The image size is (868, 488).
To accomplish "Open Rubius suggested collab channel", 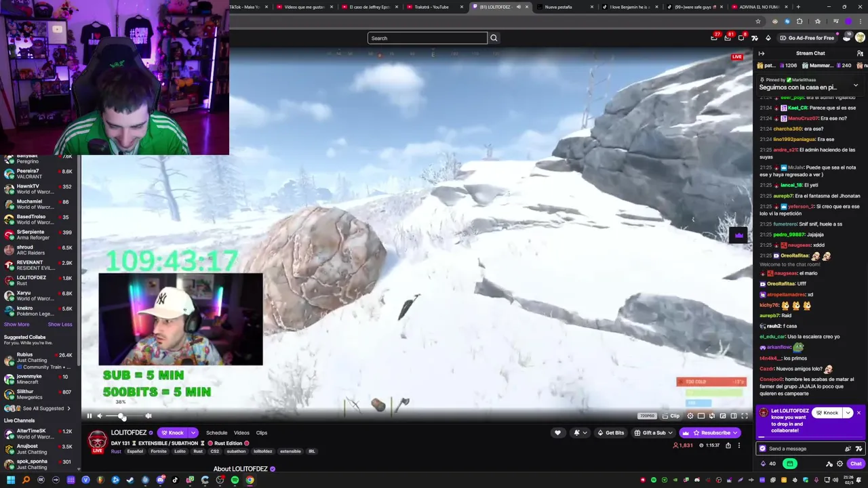I will 39,360.
